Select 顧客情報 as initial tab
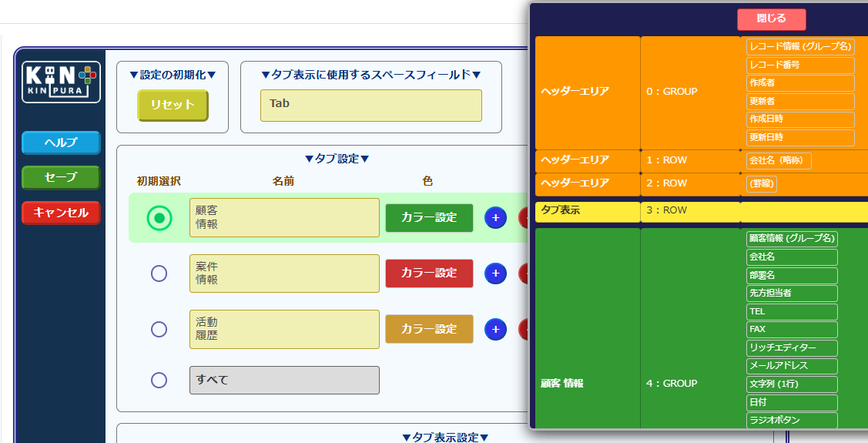The height and width of the screenshot is (443, 868). [159, 217]
